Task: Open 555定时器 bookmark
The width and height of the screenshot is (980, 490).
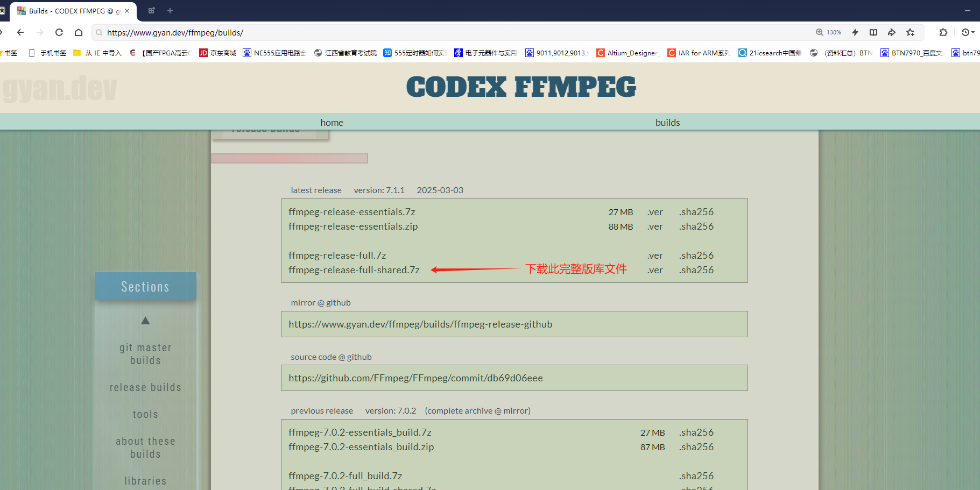Action: tap(415, 53)
